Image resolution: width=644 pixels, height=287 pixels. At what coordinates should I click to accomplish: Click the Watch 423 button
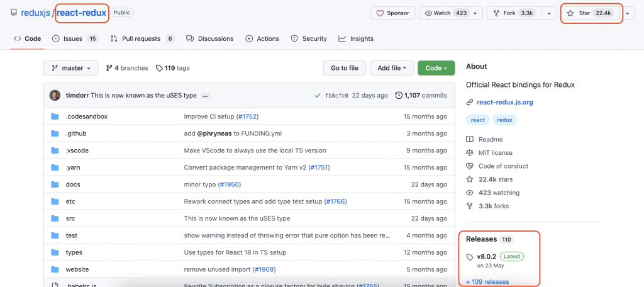(450, 13)
